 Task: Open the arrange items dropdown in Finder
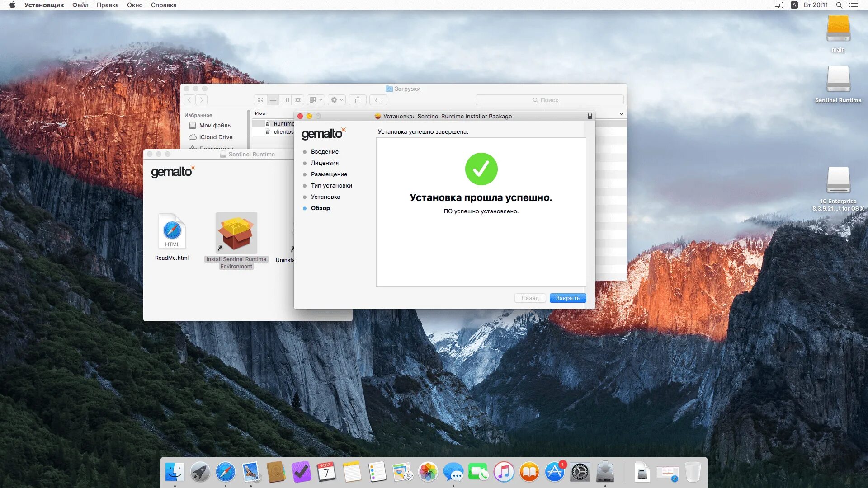(x=316, y=100)
